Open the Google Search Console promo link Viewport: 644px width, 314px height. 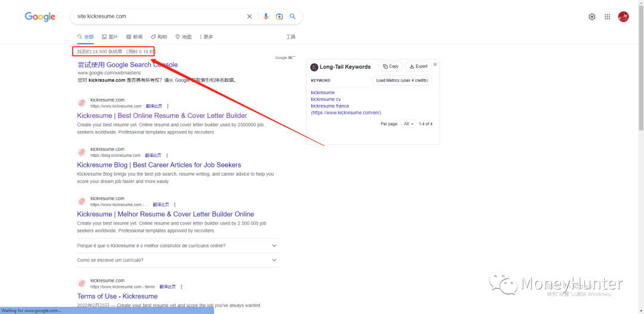pyautogui.click(x=128, y=65)
